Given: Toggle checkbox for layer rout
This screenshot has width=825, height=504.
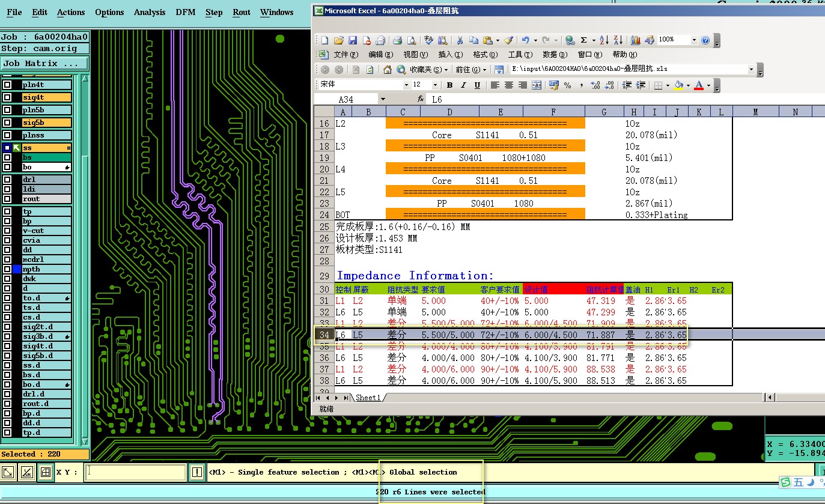Looking at the screenshot, I should pos(7,199).
